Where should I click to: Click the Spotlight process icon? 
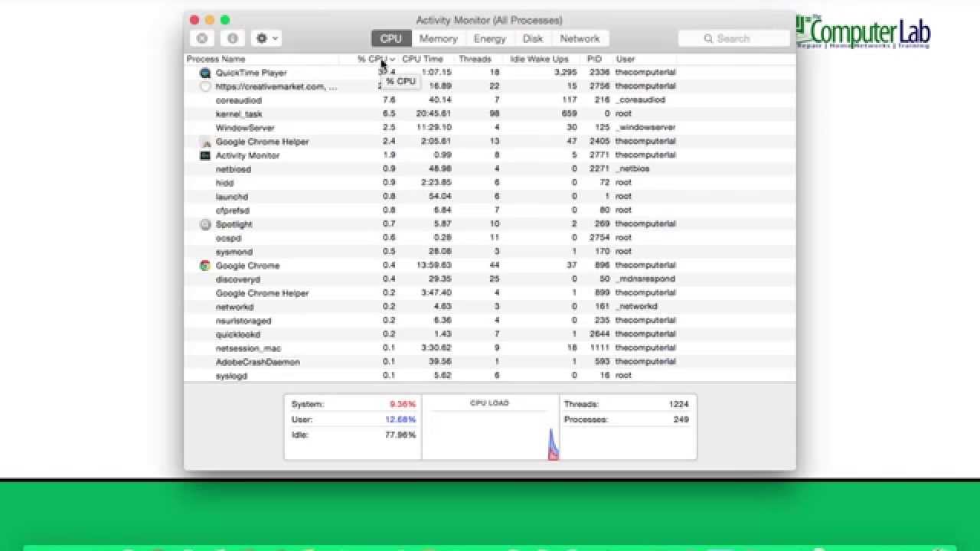(205, 224)
